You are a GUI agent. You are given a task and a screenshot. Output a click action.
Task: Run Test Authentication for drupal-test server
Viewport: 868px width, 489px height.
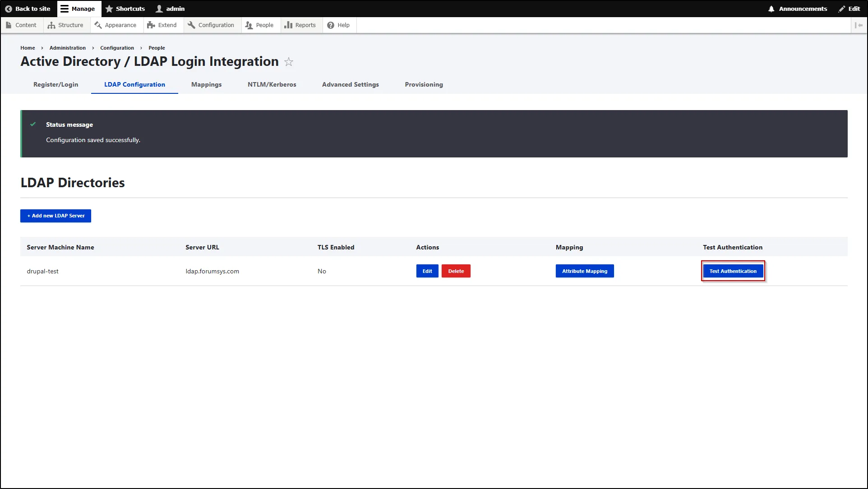pos(733,271)
